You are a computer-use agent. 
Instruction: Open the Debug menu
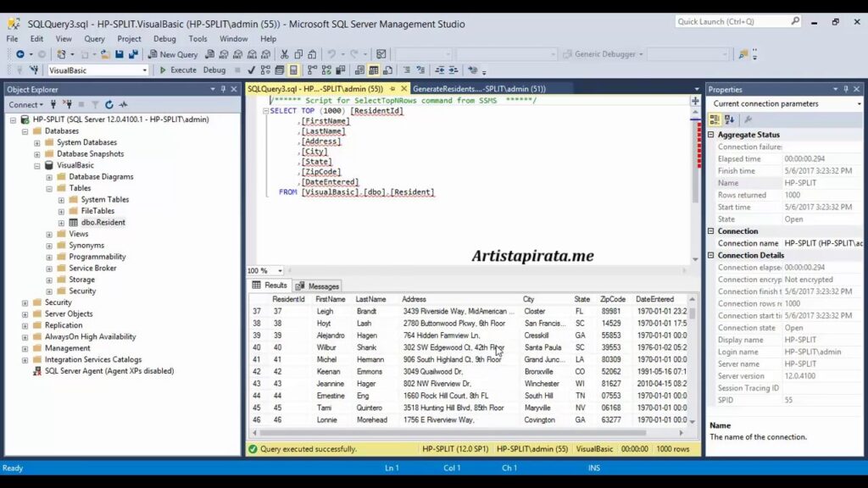point(164,39)
